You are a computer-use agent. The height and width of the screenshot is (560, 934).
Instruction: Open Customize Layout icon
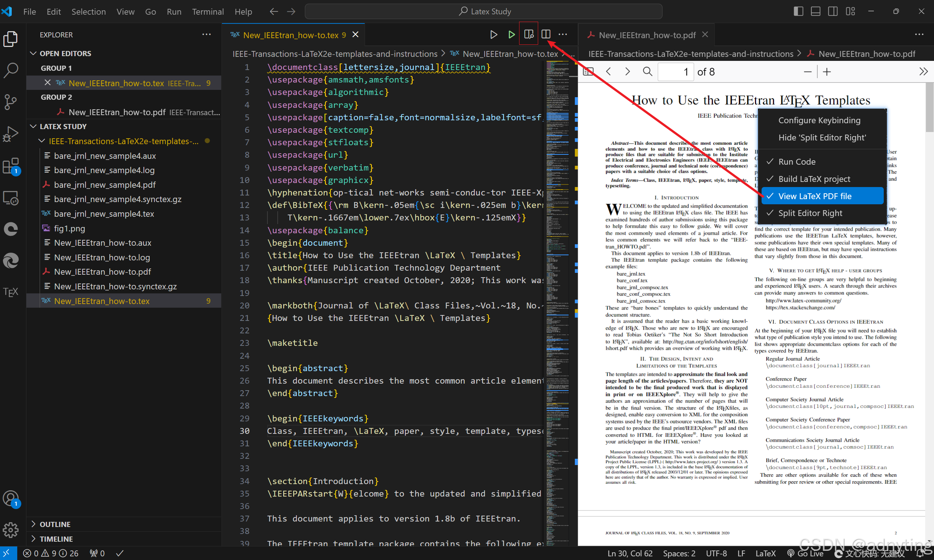(850, 11)
